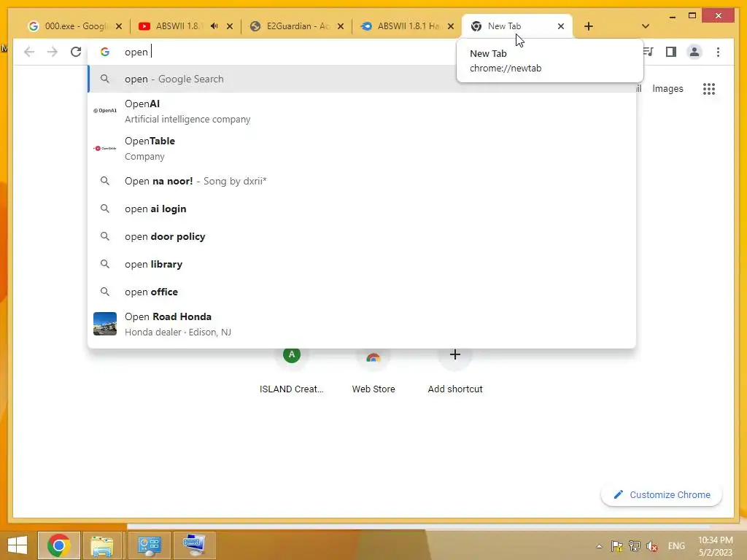
Task: Click the Chrome taskbar icon
Action: click(x=59, y=545)
